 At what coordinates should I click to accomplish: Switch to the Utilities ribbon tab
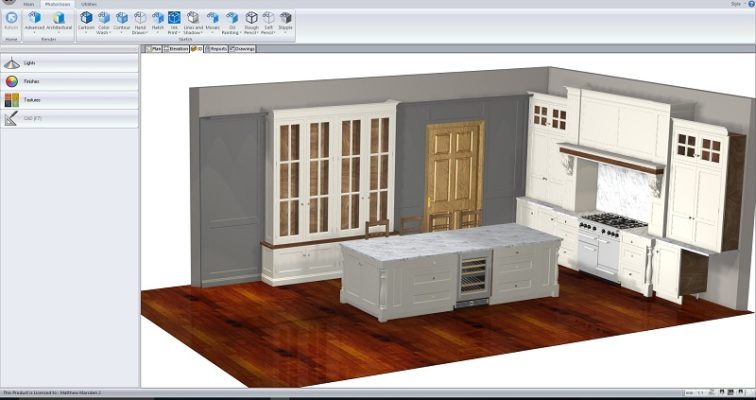tap(88, 4)
